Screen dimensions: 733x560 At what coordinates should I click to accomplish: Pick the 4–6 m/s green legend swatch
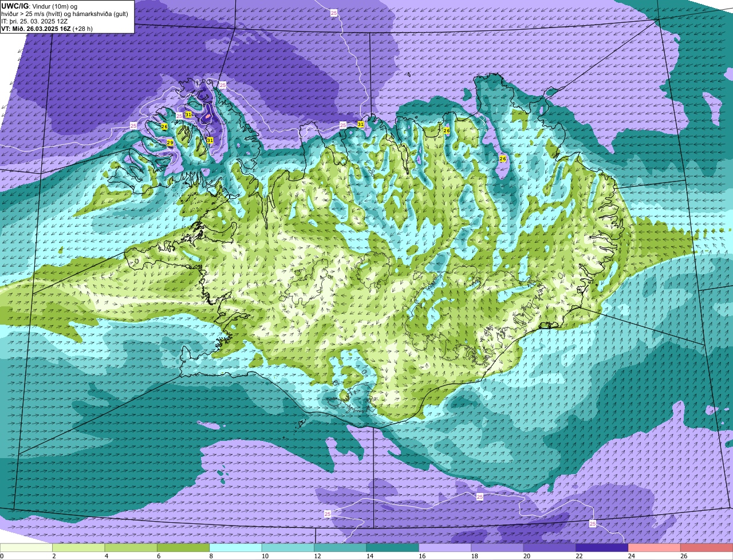(x=131, y=548)
